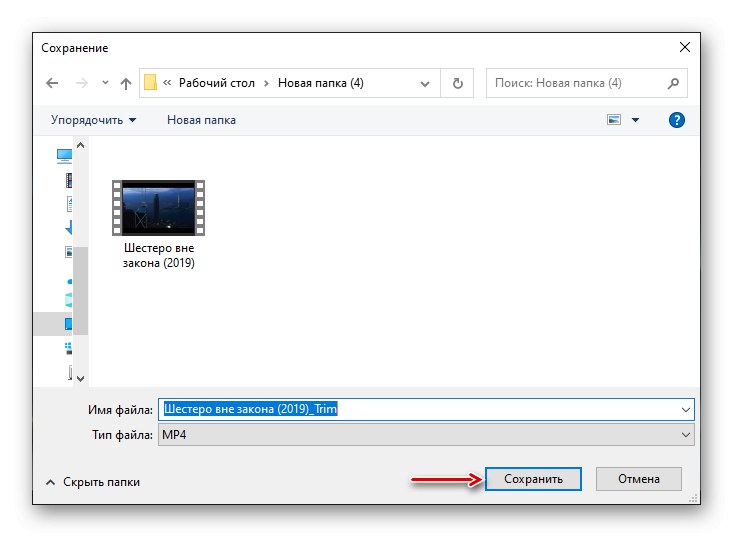
Task: Select the This PC monitor icon in sidebar
Action: 64,156
